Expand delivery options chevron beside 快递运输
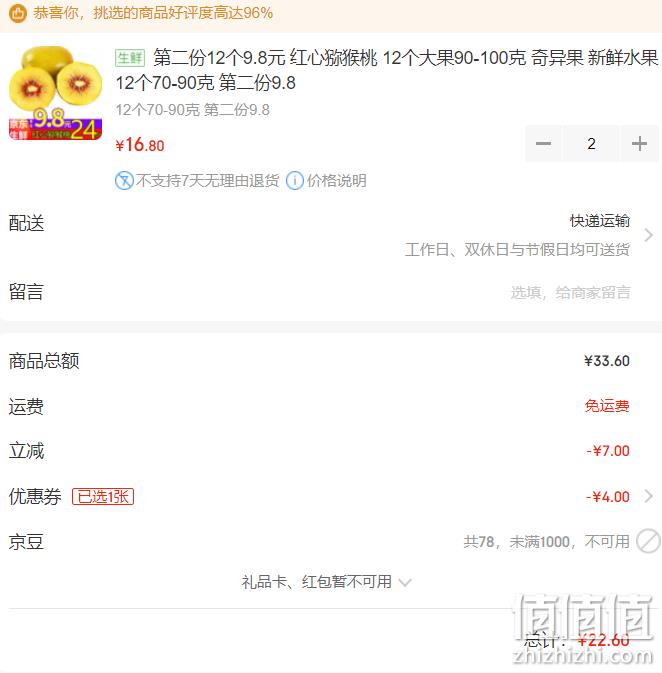 coord(649,235)
